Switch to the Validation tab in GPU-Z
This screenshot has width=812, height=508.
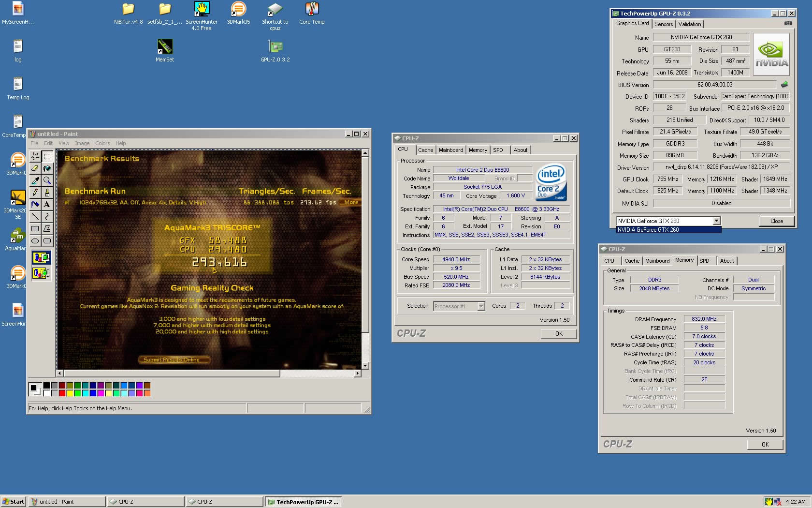point(689,24)
